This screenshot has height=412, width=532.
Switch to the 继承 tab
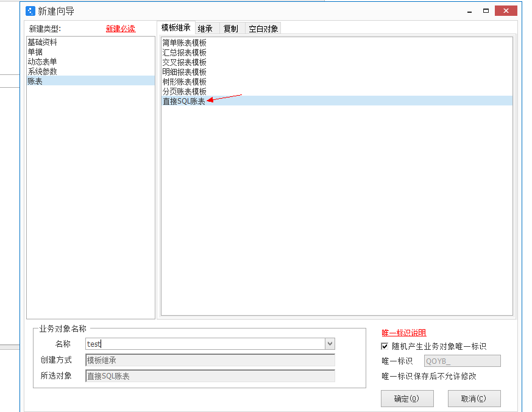pos(205,29)
